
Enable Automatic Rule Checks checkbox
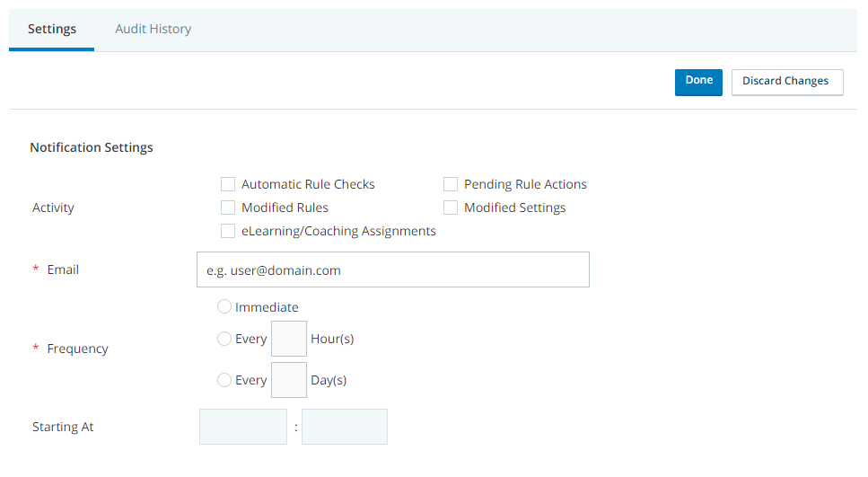[227, 184]
